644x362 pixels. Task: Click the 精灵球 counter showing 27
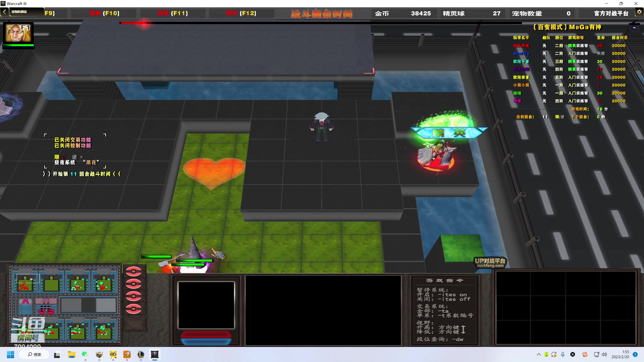[472, 13]
